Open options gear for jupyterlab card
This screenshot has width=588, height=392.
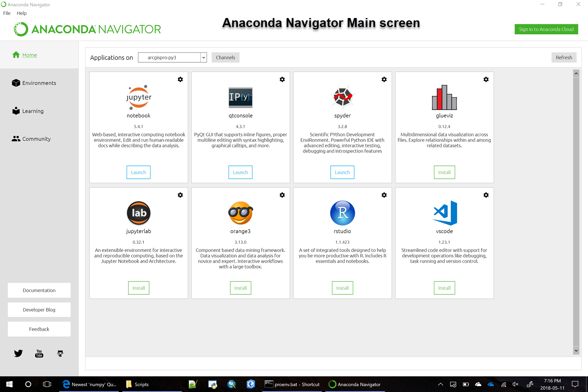coord(180,195)
